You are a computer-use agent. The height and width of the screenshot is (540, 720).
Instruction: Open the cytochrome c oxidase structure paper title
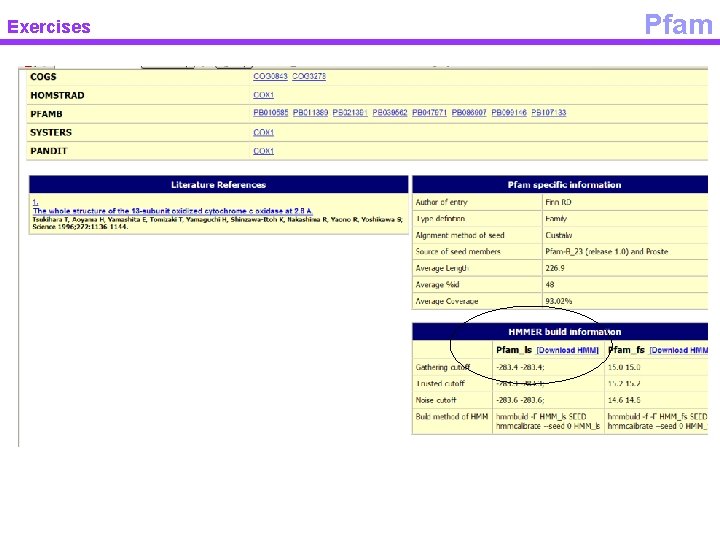click(x=173, y=211)
